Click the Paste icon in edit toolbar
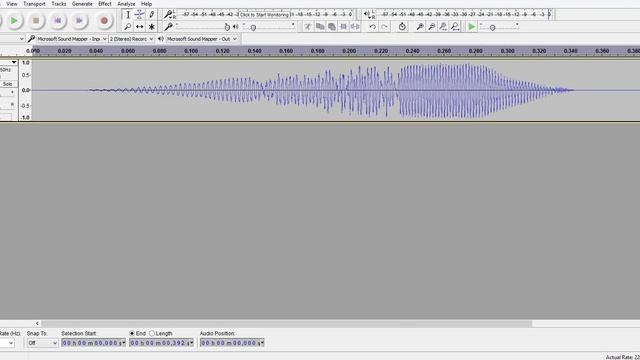The height and width of the screenshot is (360, 640). (332, 27)
